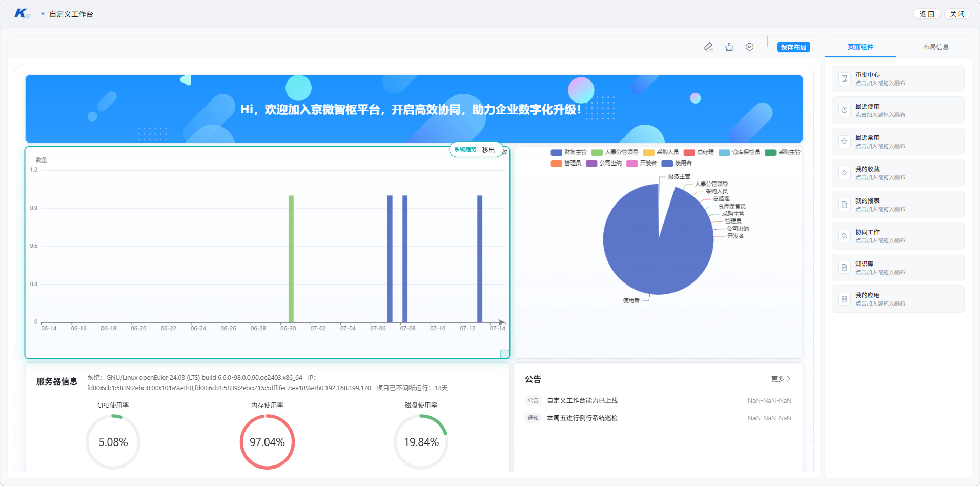Viewport: 980px width, 486px height.
Task: Open notice 本周五进行例行系统巡检
Action: (582, 418)
